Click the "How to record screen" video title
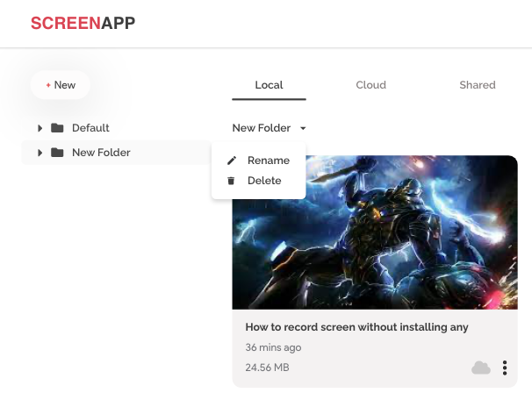532x400 pixels. 356,327
